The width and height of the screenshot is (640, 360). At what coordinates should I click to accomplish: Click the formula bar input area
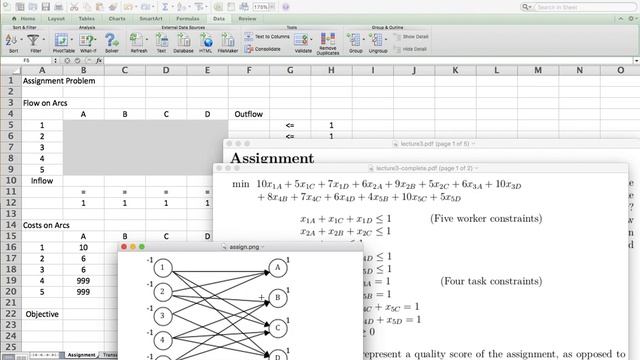pyautogui.click(x=369, y=60)
